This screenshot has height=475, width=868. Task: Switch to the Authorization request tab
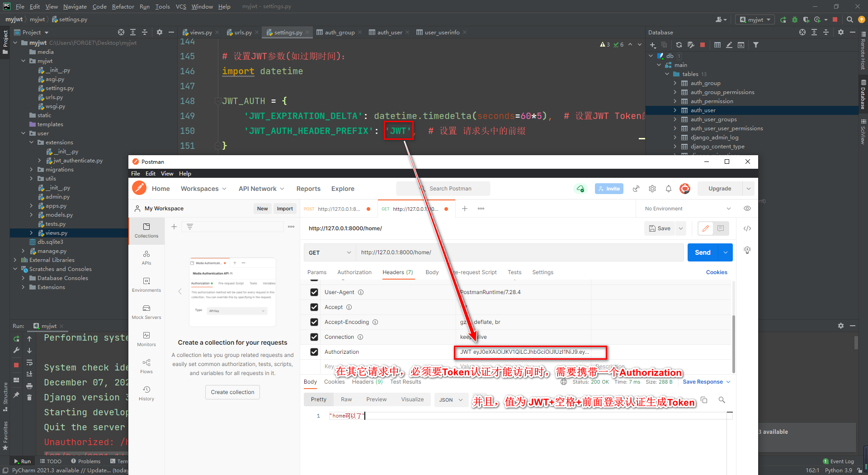(354, 272)
